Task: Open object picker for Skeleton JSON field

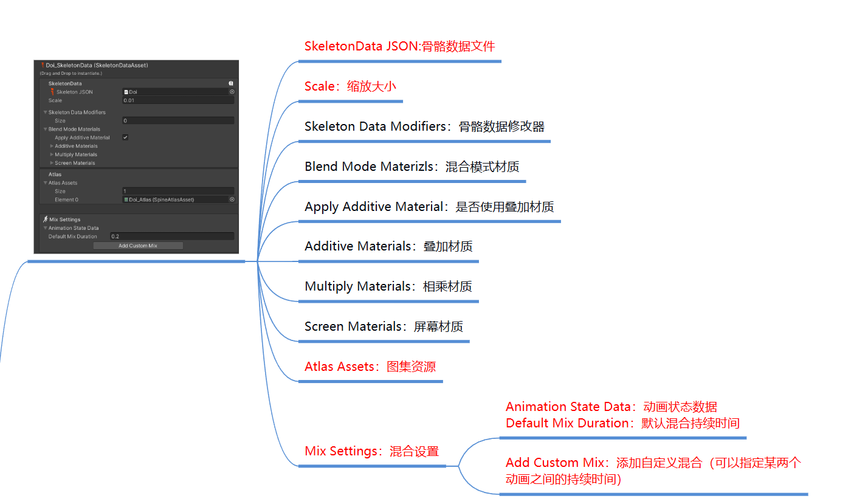Action: point(232,92)
